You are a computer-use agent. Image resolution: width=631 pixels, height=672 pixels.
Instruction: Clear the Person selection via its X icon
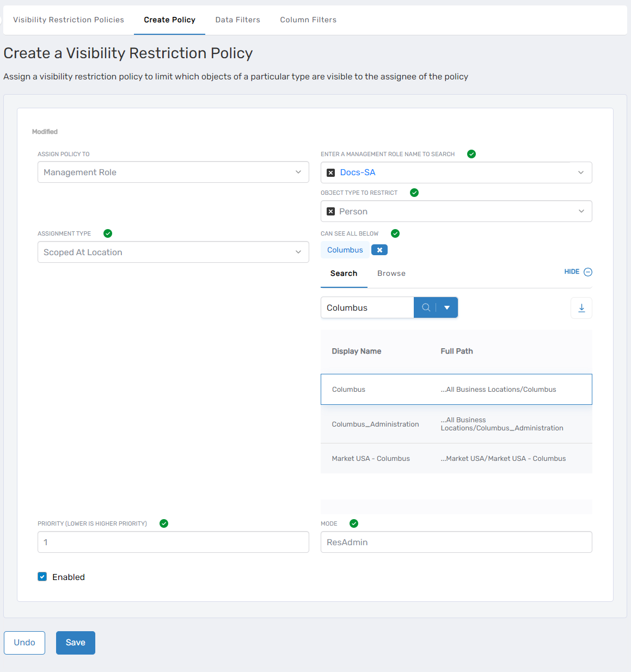tap(331, 211)
